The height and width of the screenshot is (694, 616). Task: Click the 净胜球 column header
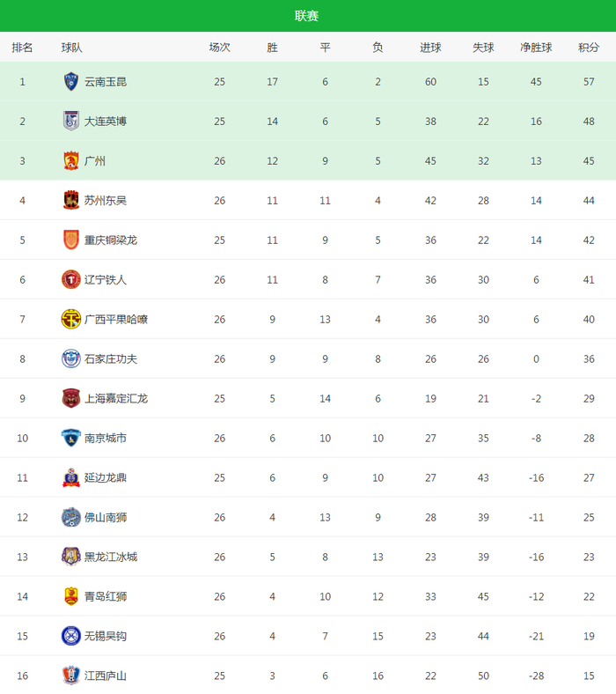pyautogui.click(x=536, y=48)
